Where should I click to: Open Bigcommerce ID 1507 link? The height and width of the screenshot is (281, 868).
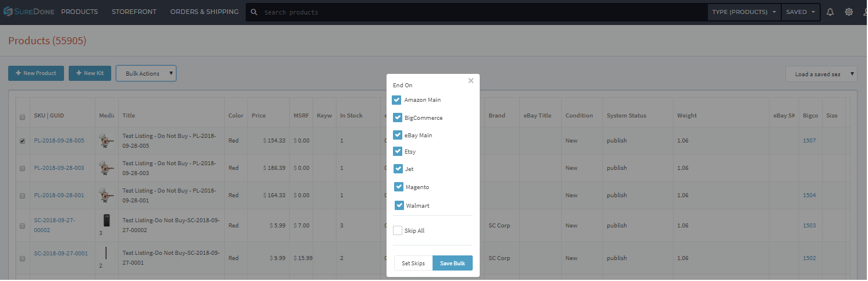809,141
